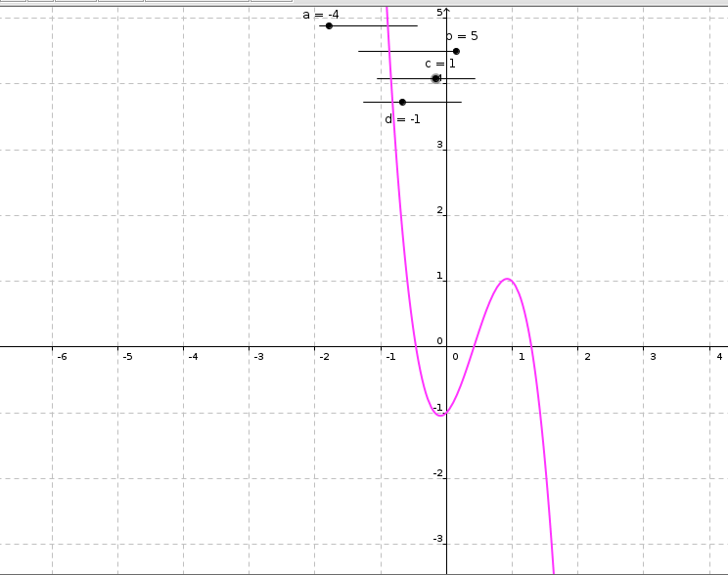Click the curve's local maximum peak
Screen dimensions: 728x575
(507, 280)
